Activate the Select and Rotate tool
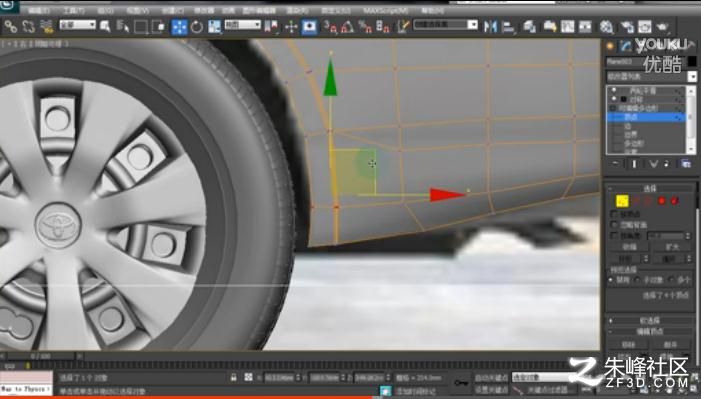The image size is (701, 399). click(197, 27)
